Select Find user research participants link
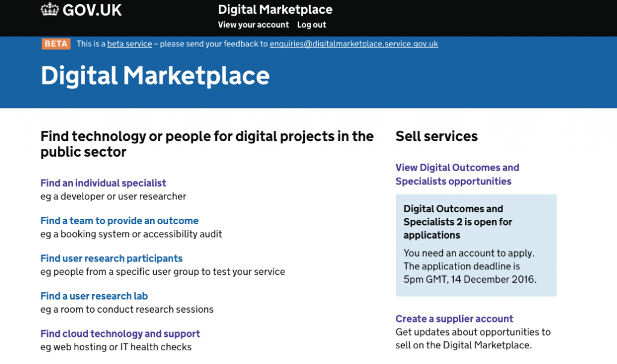The width and height of the screenshot is (617, 364). 111,259
